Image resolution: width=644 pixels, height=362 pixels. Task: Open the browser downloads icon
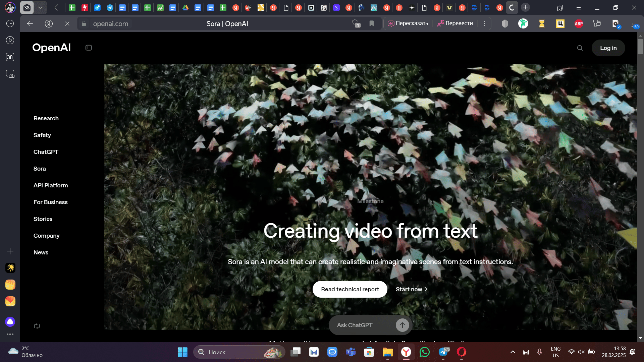click(634, 23)
